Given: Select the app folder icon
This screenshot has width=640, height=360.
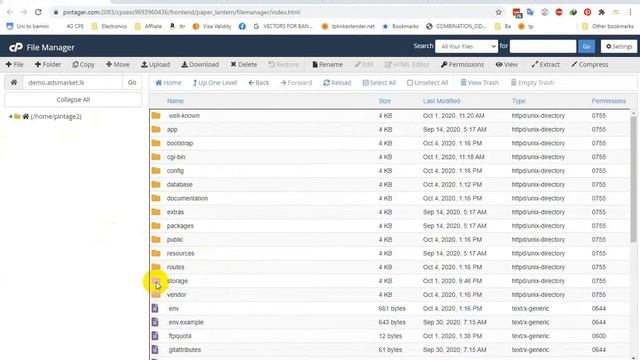Looking at the screenshot, I should (x=156, y=129).
